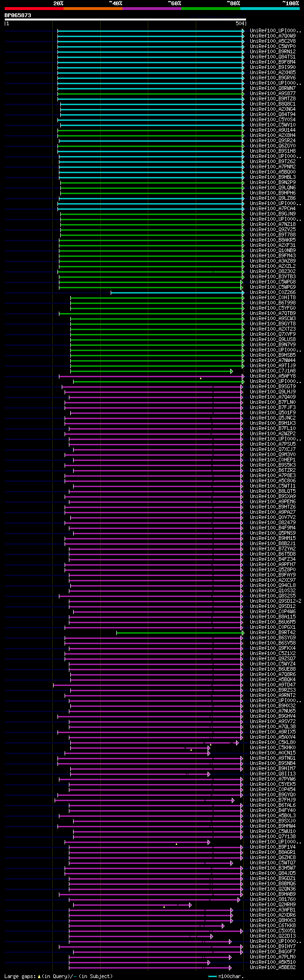The height and width of the screenshot is (980, 304).
Task: Select label UniRef100_C5WV10
Action: coord(273,125)
